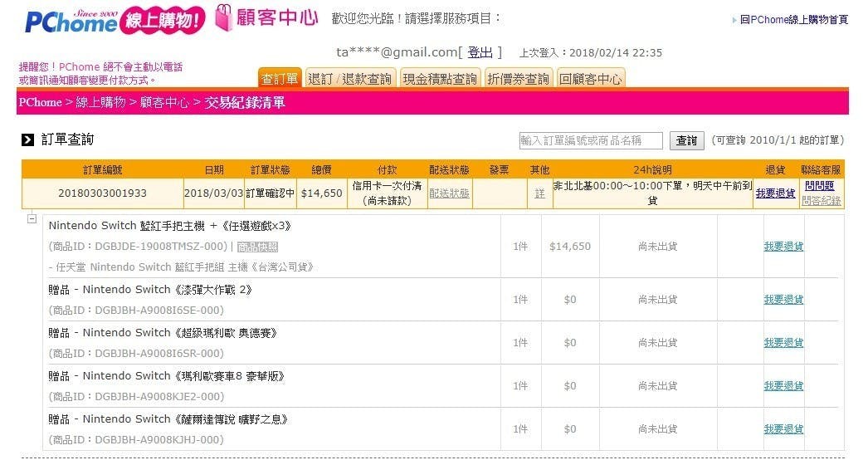
Task: Click the 訂單查詢 arrow heading icon
Action: click(x=27, y=139)
